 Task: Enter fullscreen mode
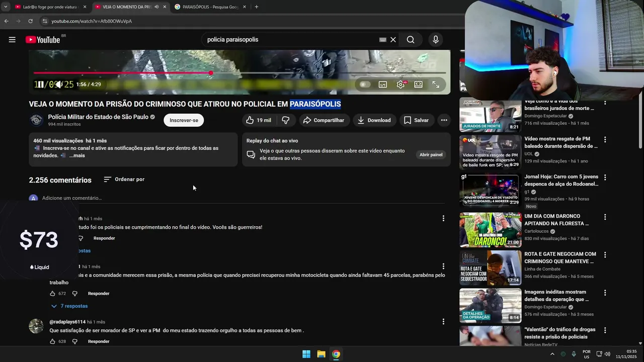click(x=436, y=84)
